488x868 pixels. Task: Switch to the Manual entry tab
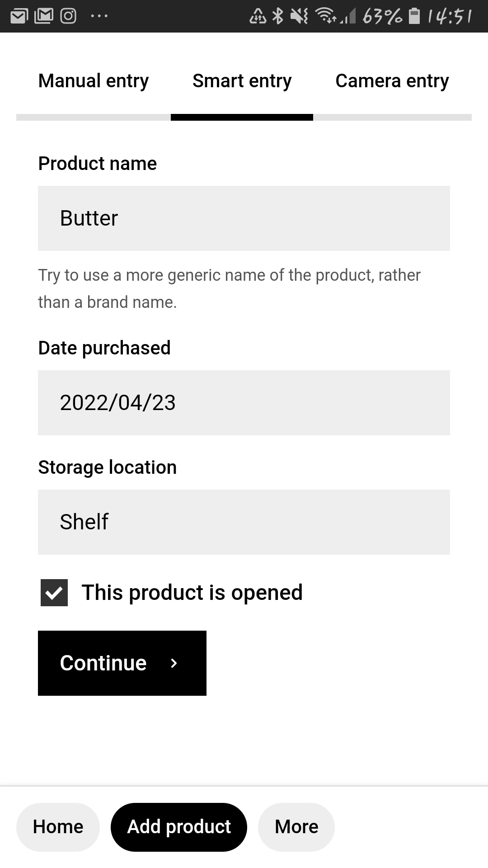click(x=94, y=81)
